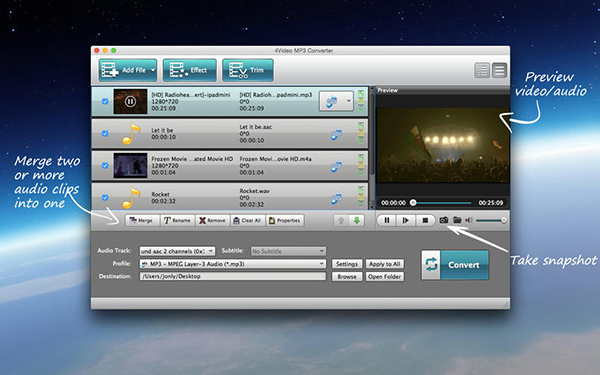This screenshot has height=375, width=600.
Task: Click the yellow trim icon on Let it be row
Action: [x=361, y=133]
